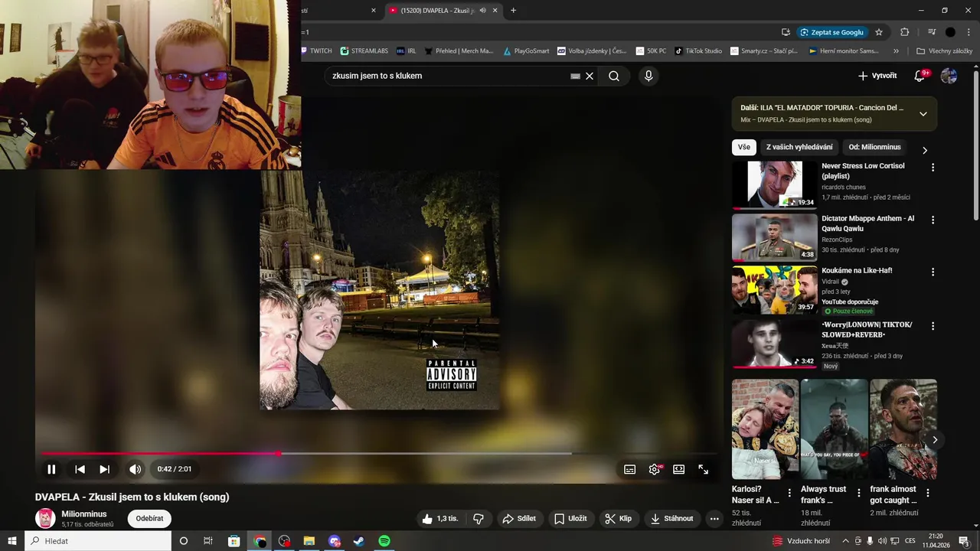
Task: Open on-screen keyboard in YouTube search box
Action: click(x=575, y=76)
